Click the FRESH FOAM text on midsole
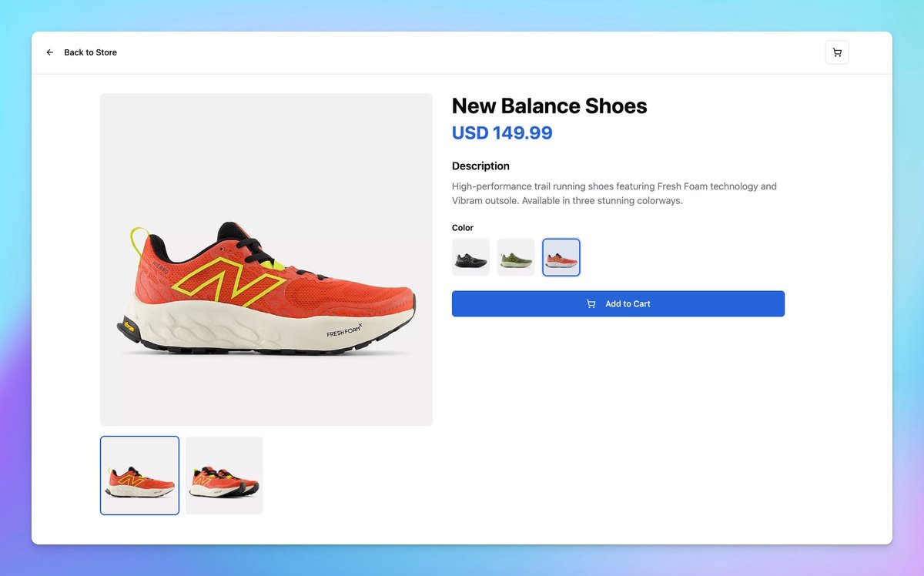 [x=343, y=331]
